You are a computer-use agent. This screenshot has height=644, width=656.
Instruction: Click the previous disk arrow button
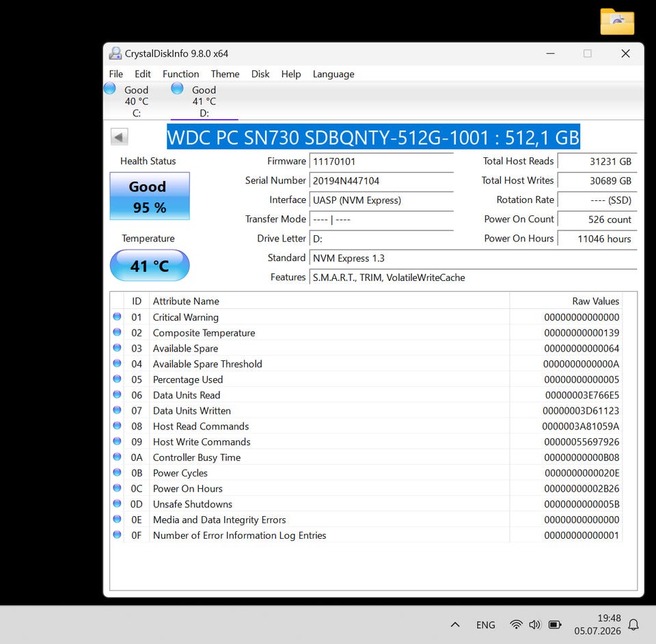119,137
